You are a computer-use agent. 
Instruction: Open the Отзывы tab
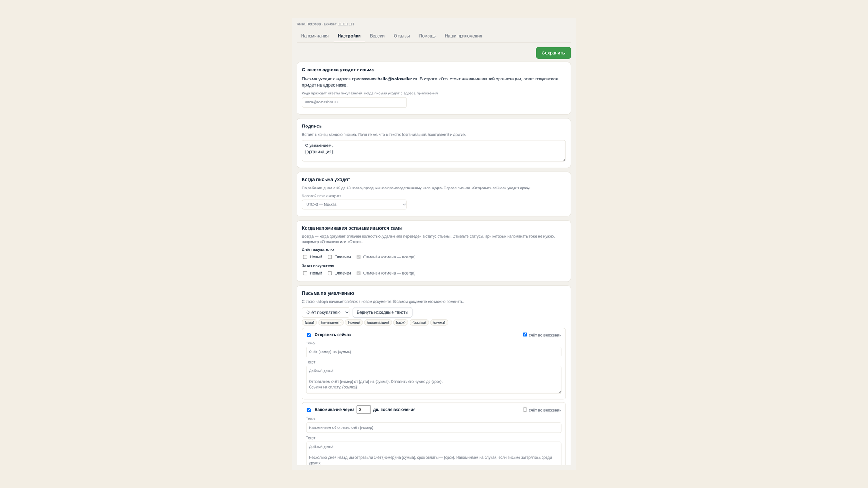(401, 36)
